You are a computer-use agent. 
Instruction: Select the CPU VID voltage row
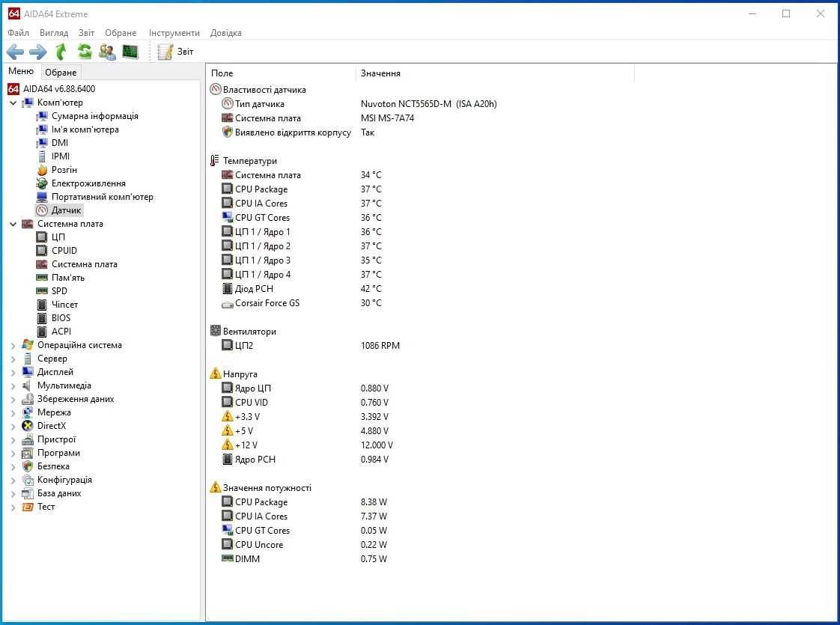(x=305, y=402)
